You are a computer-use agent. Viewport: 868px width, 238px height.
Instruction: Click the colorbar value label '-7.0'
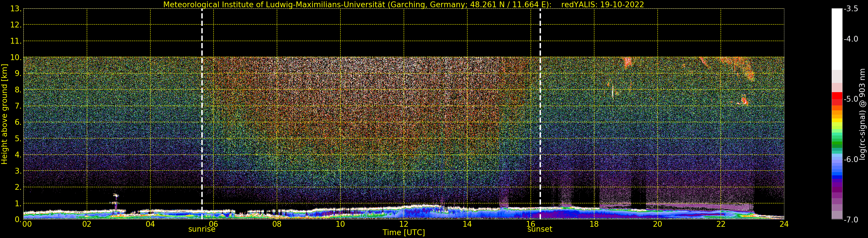pyautogui.click(x=851, y=220)
